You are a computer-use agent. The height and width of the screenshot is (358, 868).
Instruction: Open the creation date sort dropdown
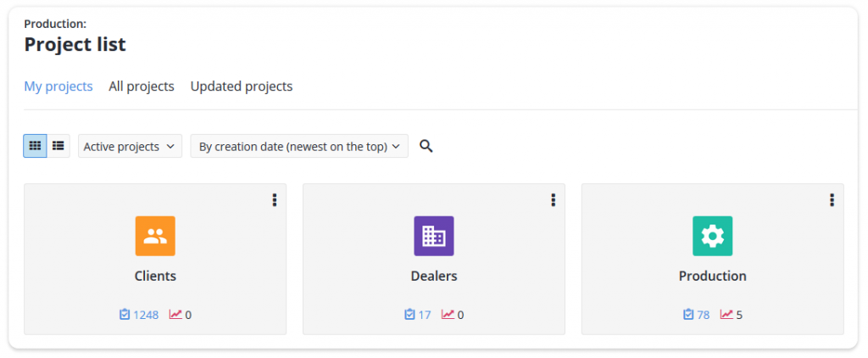pos(299,146)
